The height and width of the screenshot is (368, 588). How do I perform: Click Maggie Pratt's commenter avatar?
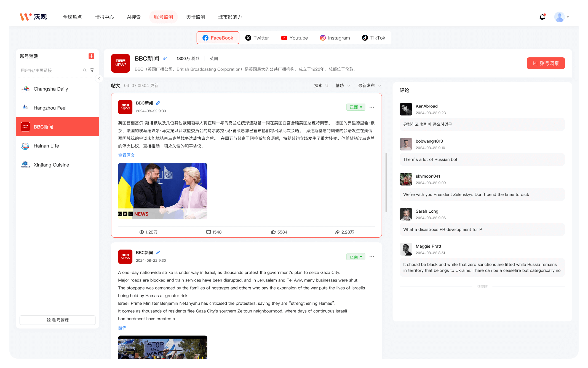pos(406,249)
